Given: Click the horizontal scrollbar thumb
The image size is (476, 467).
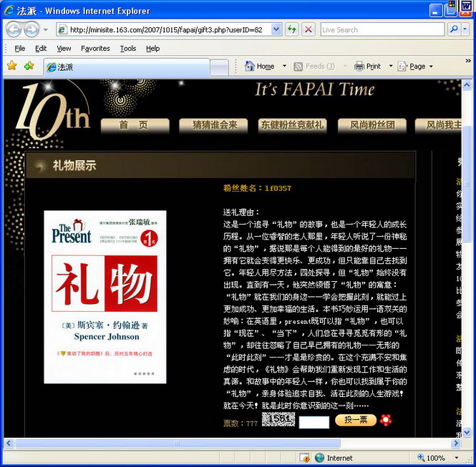Looking at the screenshot, I should pyautogui.click(x=178, y=443).
